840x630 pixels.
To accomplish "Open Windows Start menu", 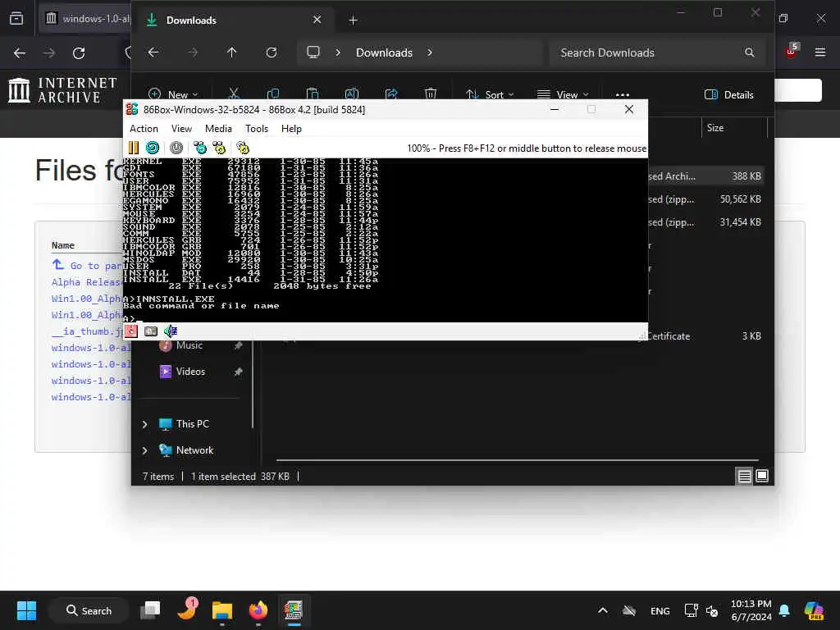I will 26,610.
